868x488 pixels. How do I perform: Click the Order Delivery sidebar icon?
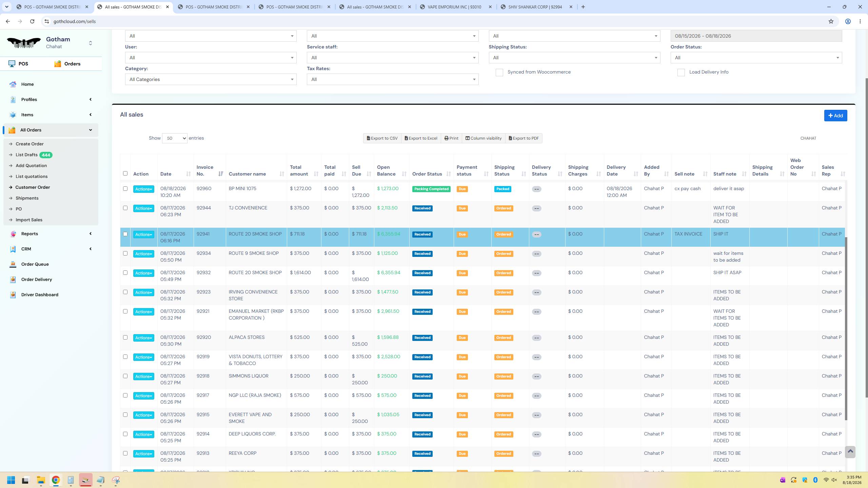click(x=13, y=280)
